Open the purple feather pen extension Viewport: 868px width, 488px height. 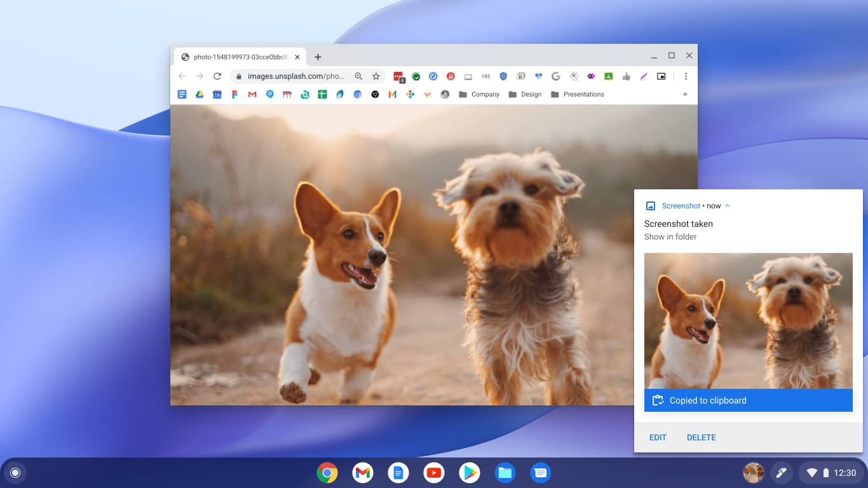pyautogui.click(x=643, y=76)
